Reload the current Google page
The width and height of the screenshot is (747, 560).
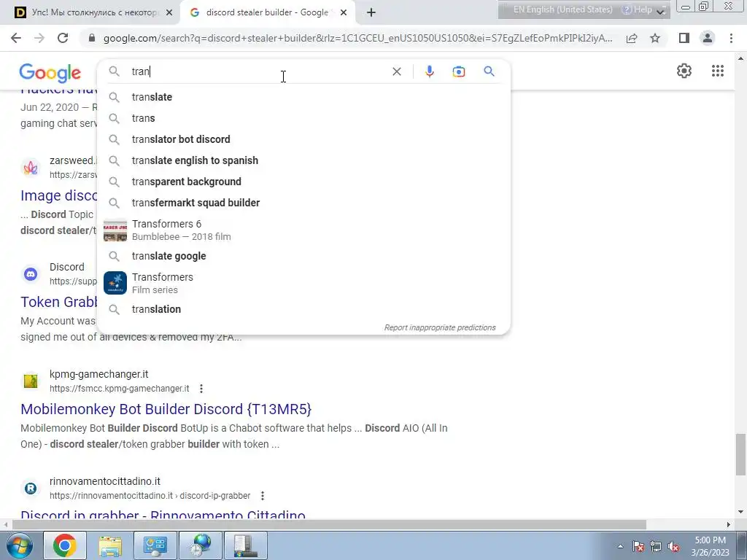(x=63, y=38)
